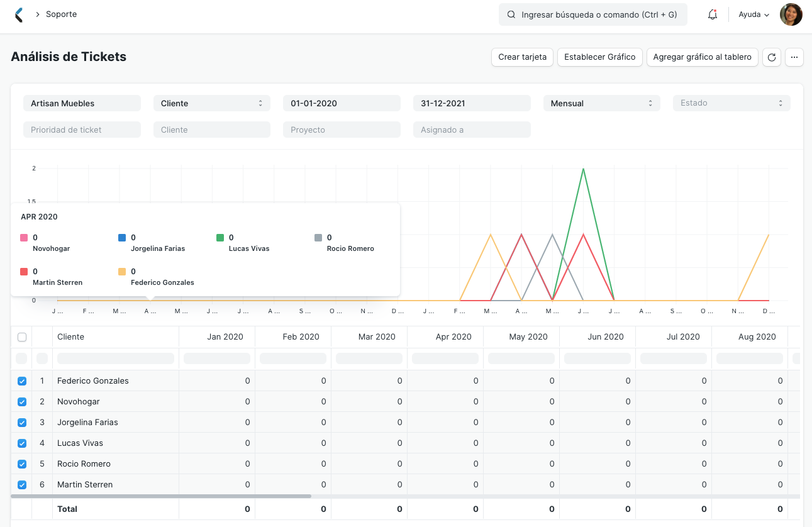The width and height of the screenshot is (812, 527).
Task: Open the ellipsis more-options menu
Action: tap(794, 57)
